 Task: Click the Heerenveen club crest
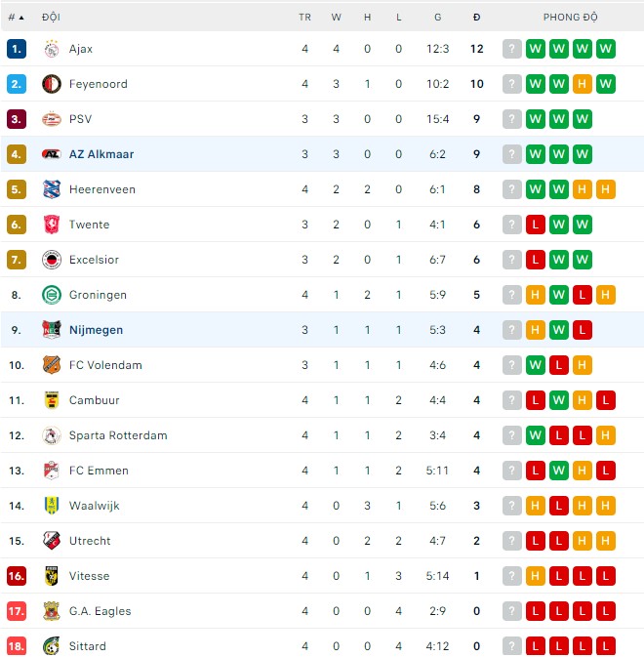click(x=52, y=189)
